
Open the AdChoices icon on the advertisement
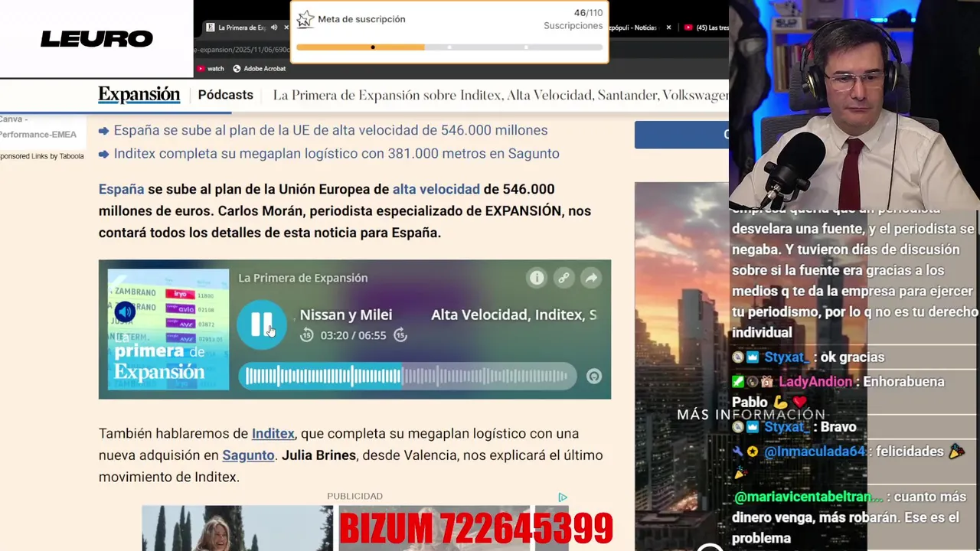563,497
